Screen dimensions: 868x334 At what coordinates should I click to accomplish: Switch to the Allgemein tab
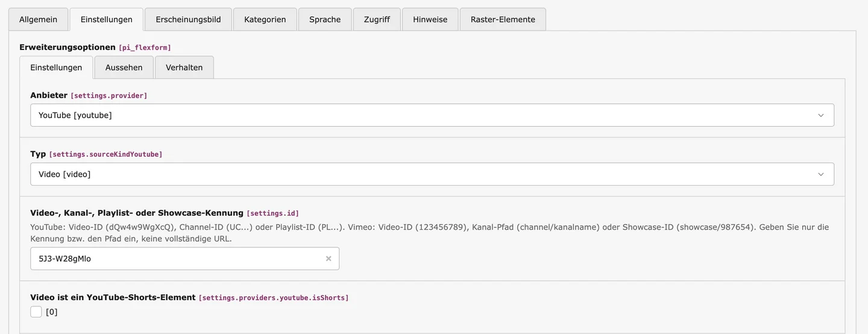click(x=38, y=19)
